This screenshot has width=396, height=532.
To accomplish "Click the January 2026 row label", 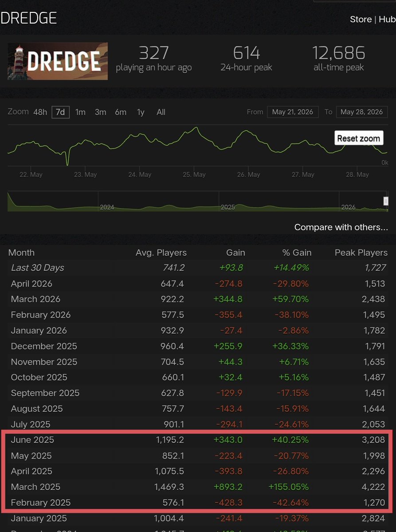I will [39, 331].
